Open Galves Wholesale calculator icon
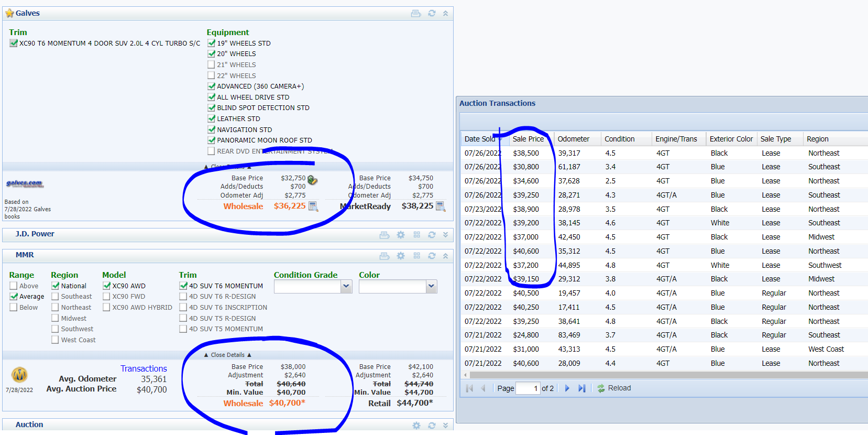 [x=313, y=206]
